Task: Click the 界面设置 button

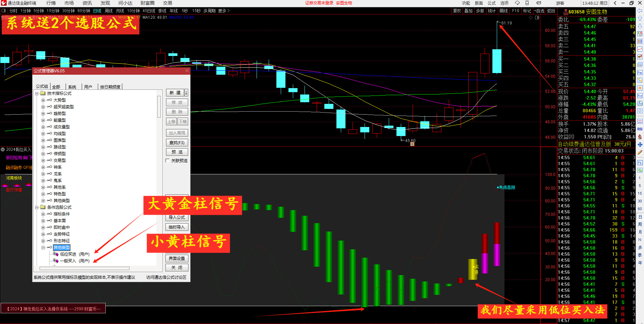Action: [x=177, y=259]
